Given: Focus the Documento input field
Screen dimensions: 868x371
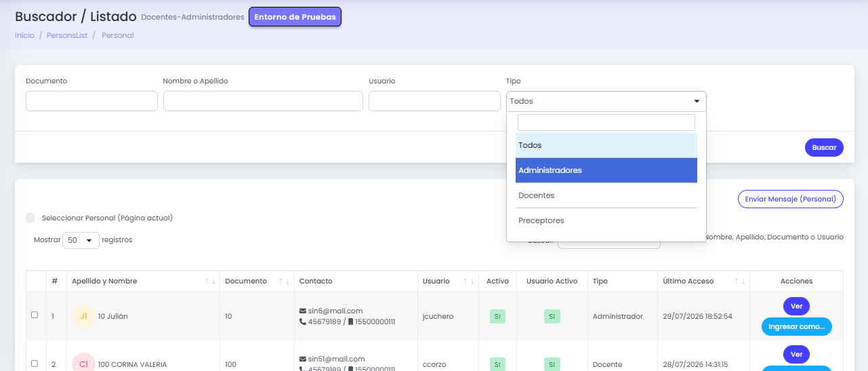Looking at the screenshot, I should [91, 101].
